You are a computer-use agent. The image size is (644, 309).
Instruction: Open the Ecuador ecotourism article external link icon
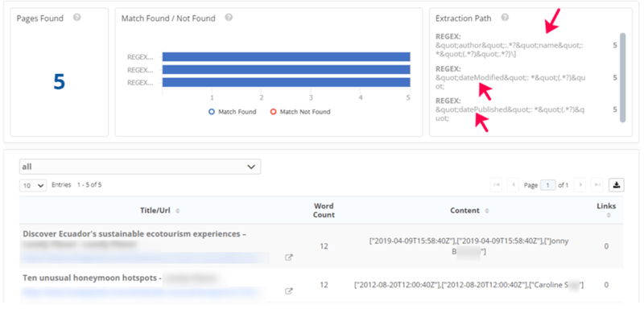pos(289,257)
